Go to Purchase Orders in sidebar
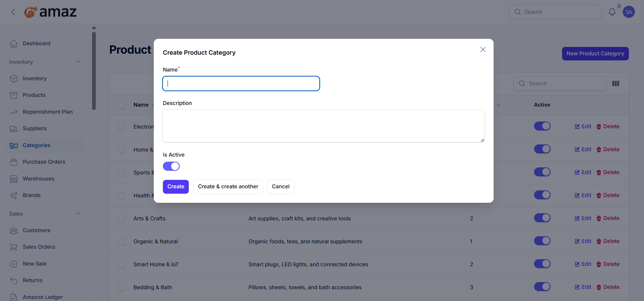The image size is (644, 301). [x=44, y=162]
